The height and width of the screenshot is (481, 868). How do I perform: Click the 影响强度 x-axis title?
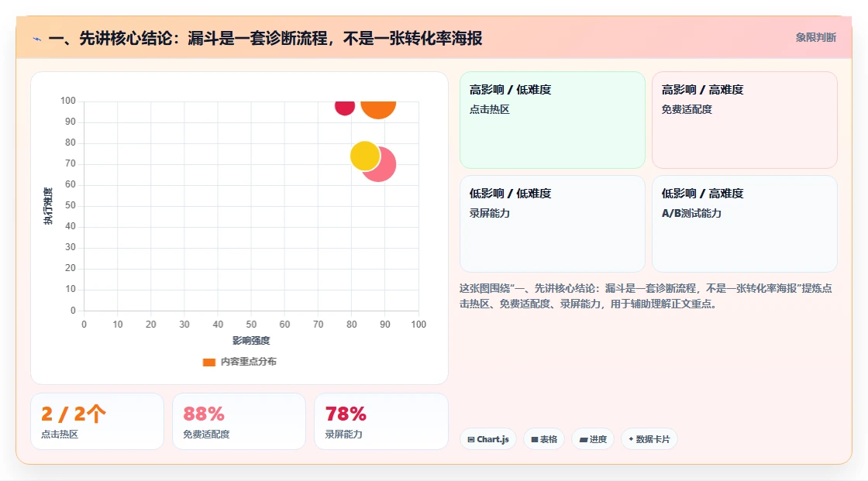point(251,340)
